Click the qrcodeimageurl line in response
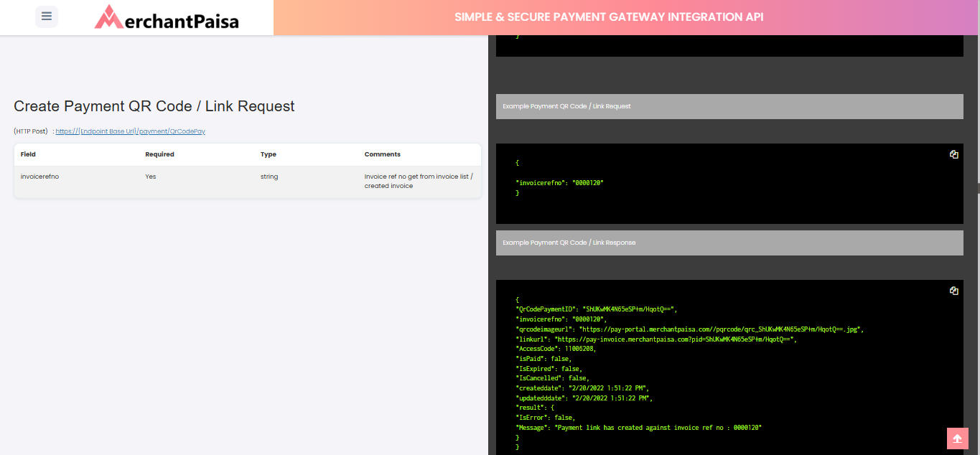The image size is (980, 455). (689, 329)
